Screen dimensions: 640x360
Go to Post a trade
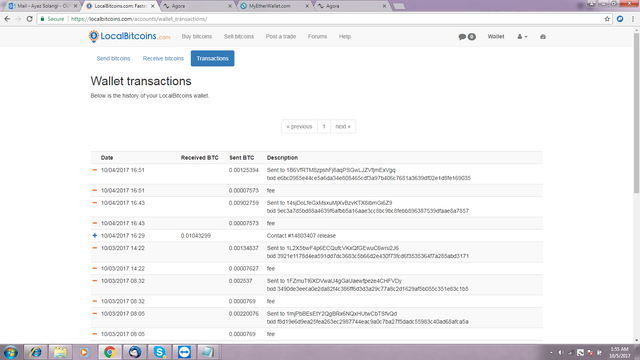(x=281, y=37)
